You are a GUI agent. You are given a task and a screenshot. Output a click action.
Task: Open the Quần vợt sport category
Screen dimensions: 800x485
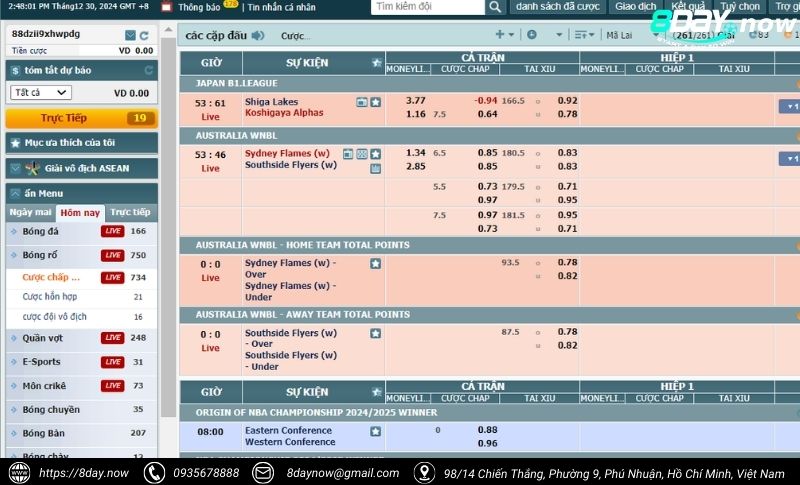[x=43, y=338]
